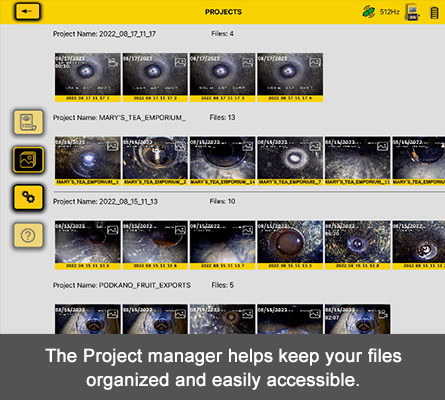Open the 02:07 video thumbnail in PODKANO project
Viewport: 445px width, 400px height.
[358, 319]
